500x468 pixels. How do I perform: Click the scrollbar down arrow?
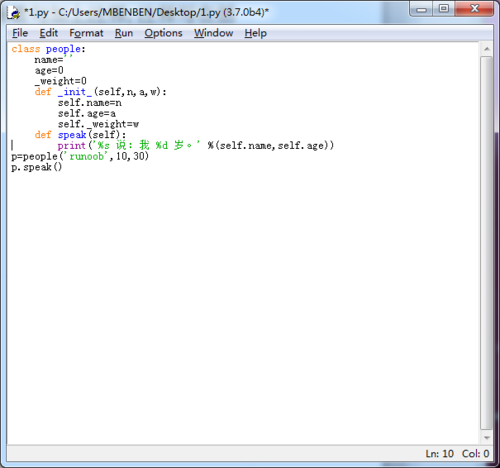pos(487,438)
